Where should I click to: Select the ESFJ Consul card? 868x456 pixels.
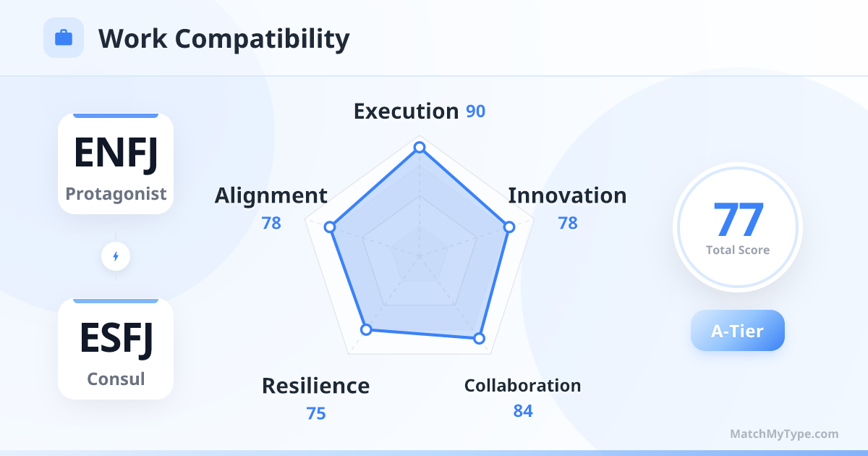(x=116, y=349)
